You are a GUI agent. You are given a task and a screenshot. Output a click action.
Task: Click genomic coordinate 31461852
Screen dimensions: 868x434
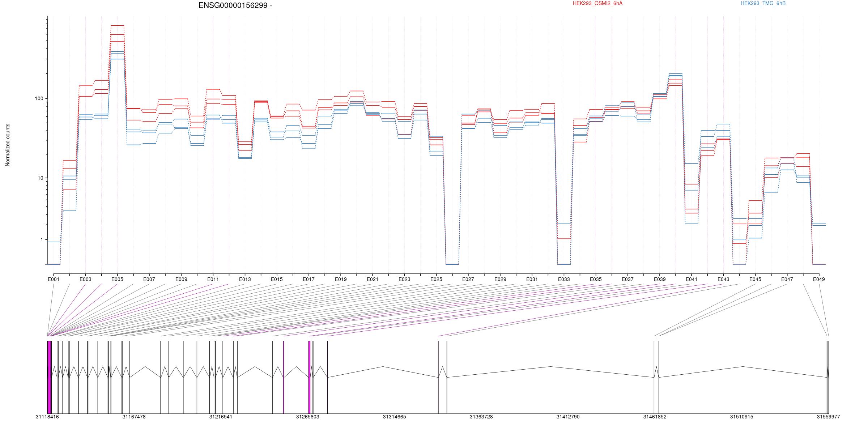coord(655,417)
